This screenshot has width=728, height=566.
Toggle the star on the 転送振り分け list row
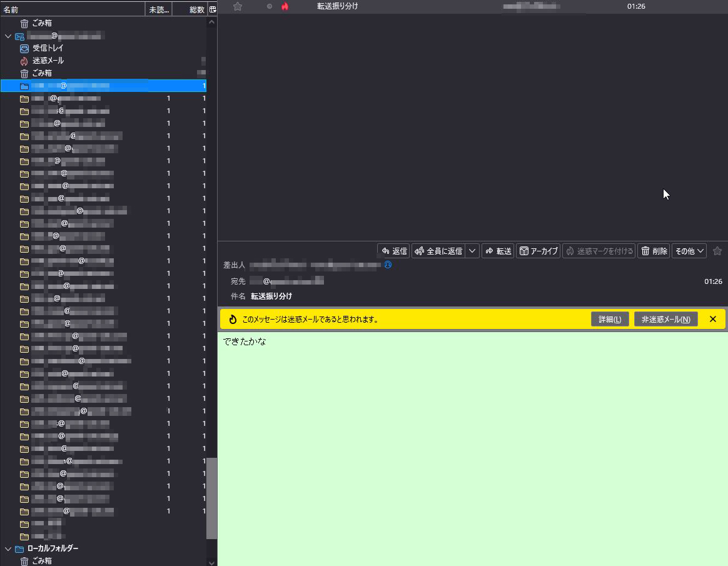238,6
